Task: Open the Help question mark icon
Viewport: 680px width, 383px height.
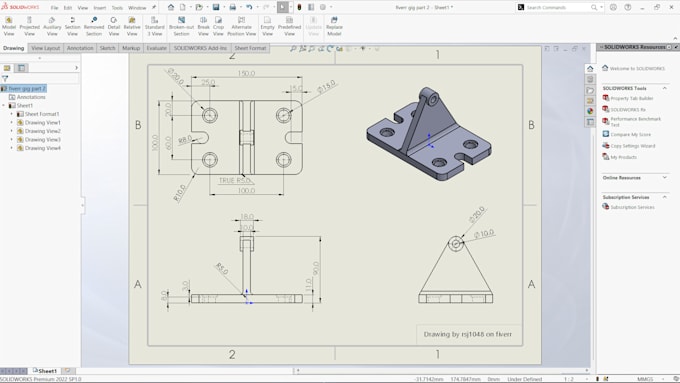Action: tap(628, 7)
